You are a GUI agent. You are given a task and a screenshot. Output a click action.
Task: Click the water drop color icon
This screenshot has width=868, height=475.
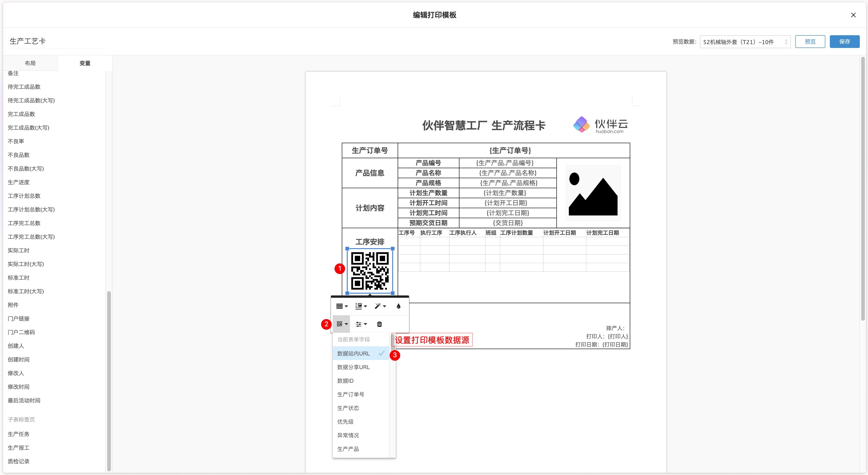(398, 306)
